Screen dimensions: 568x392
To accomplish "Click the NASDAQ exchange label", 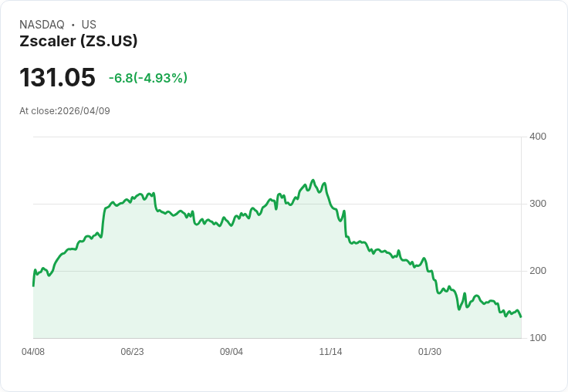I will coord(42,25).
